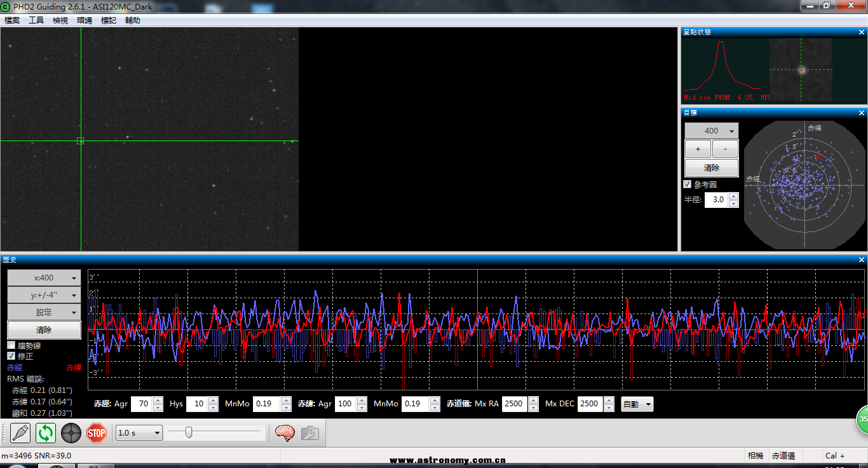Screen dimensions: 868x468
Task: Open the 工具 menu
Action: pos(36,20)
